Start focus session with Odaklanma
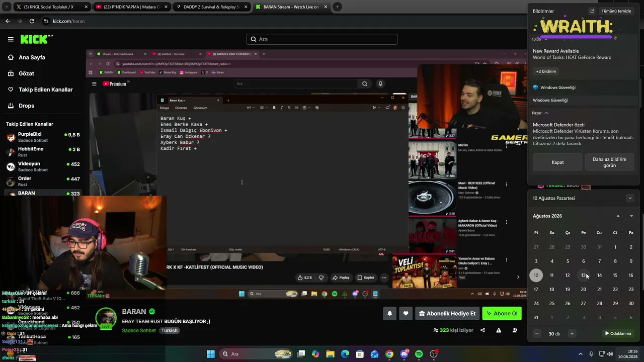The image size is (644, 362). (618, 333)
